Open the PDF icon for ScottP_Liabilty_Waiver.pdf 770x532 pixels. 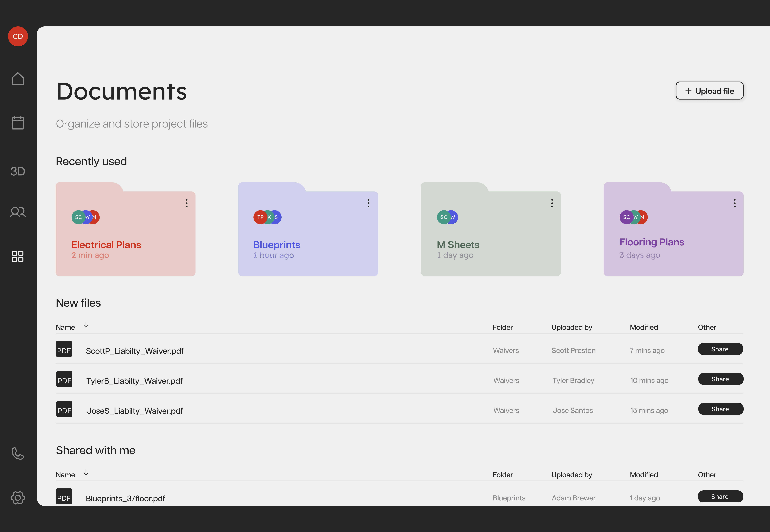[64, 349]
